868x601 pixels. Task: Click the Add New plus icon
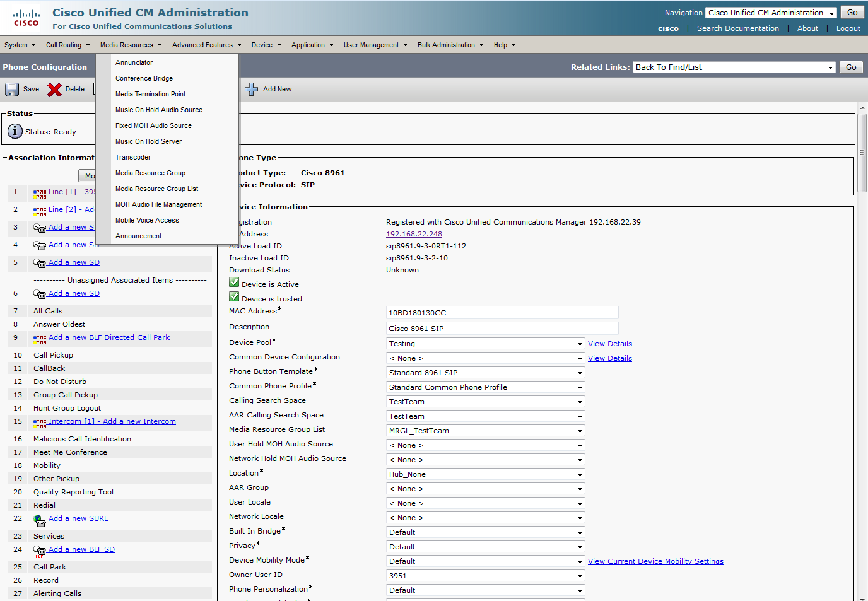tap(251, 90)
